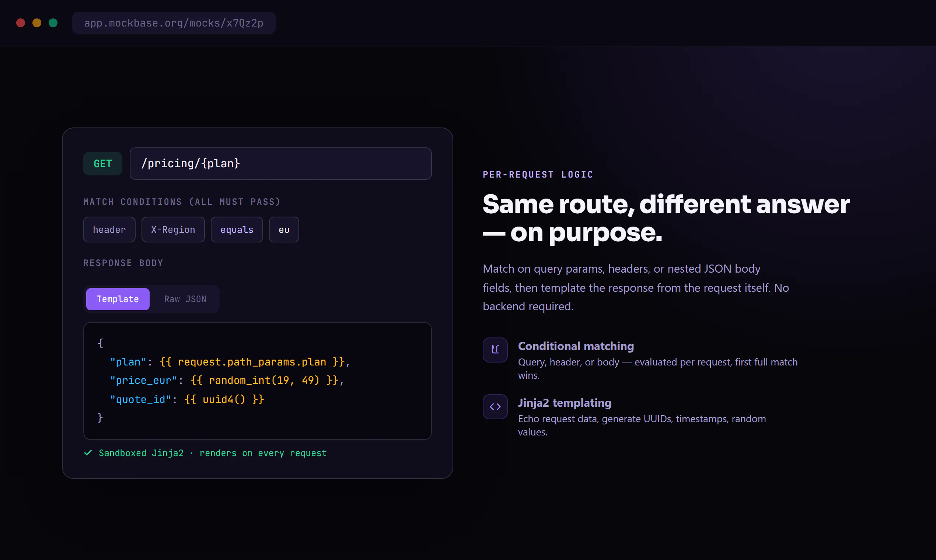Click the MATCH CONDITIONS (ALL MUST PASS) label
The height and width of the screenshot is (560, 936).
click(x=182, y=202)
